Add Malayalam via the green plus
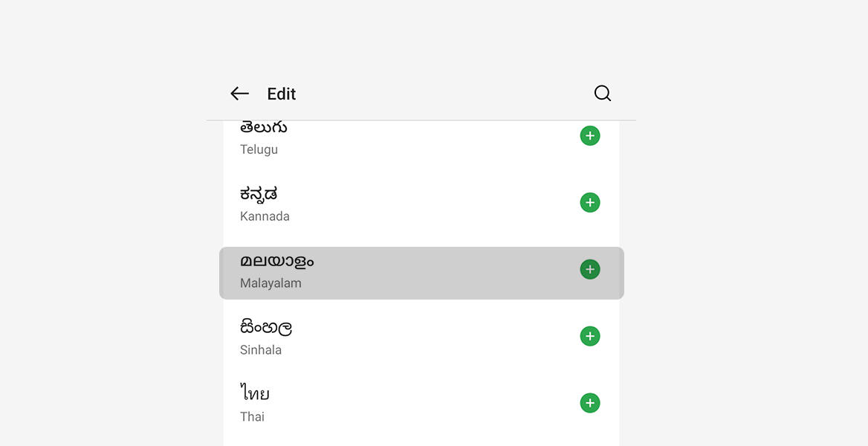Viewport: 868px width, 446px height. (590, 269)
